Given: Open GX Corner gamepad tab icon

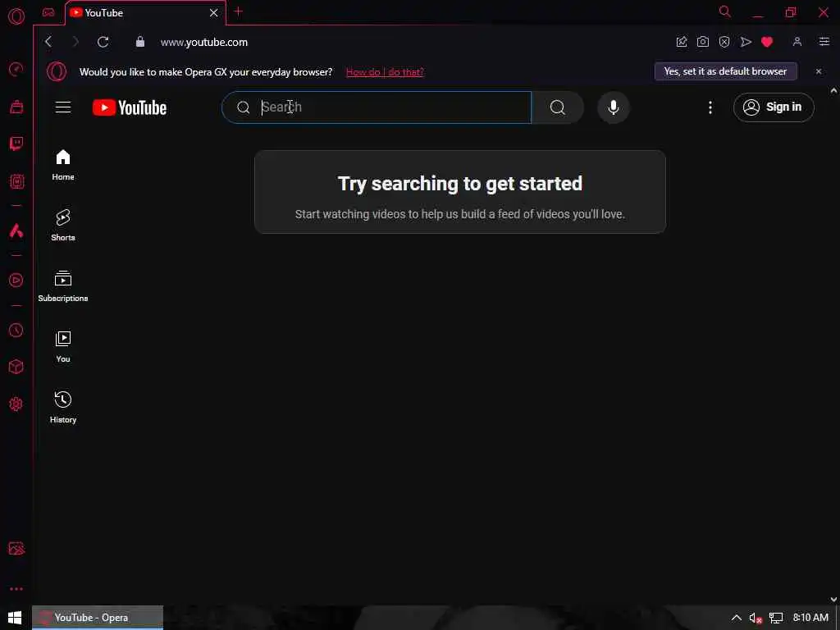Looking at the screenshot, I should pyautogui.click(x=48, y=12).
